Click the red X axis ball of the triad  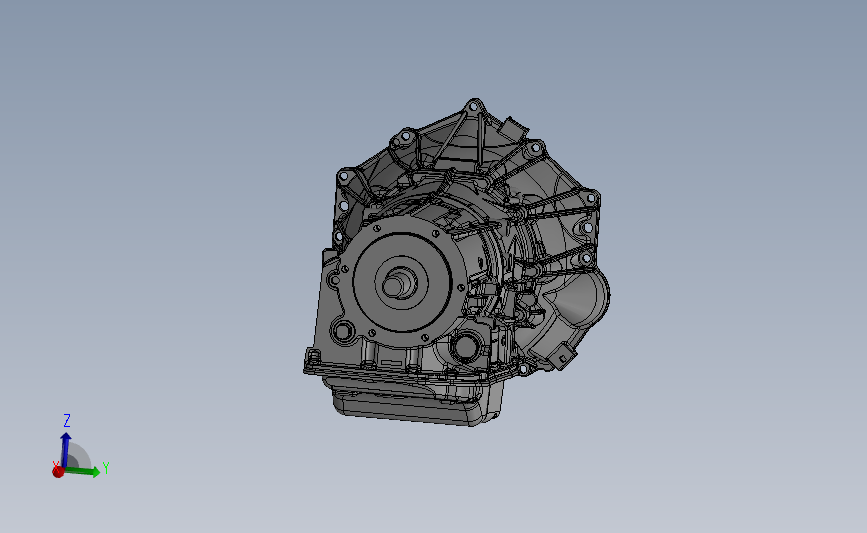click(58, 472)
